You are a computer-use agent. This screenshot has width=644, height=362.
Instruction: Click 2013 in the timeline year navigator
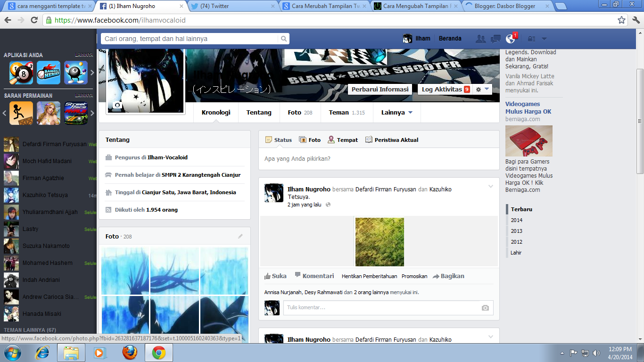click(516, 231)
